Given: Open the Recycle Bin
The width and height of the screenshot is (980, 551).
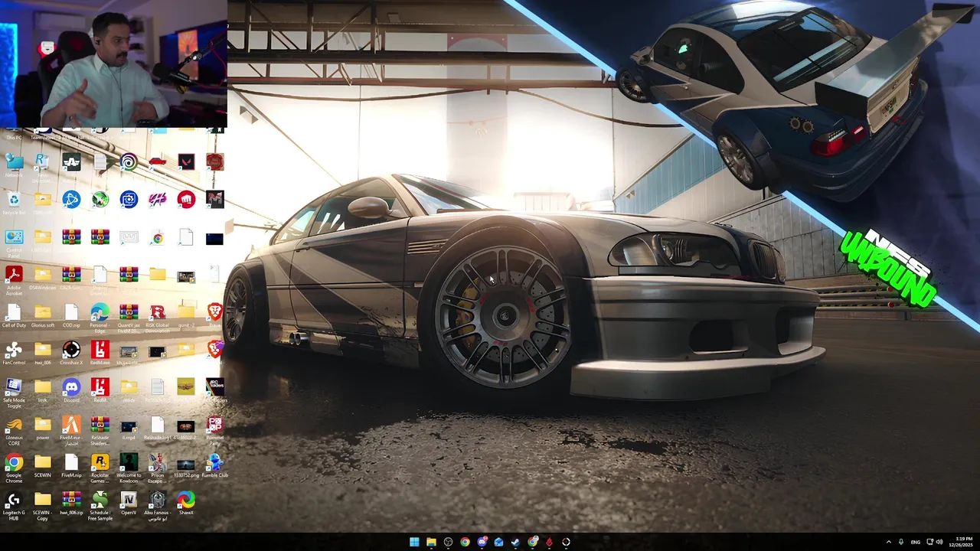Looking at the screenshot, I should 14,202.
